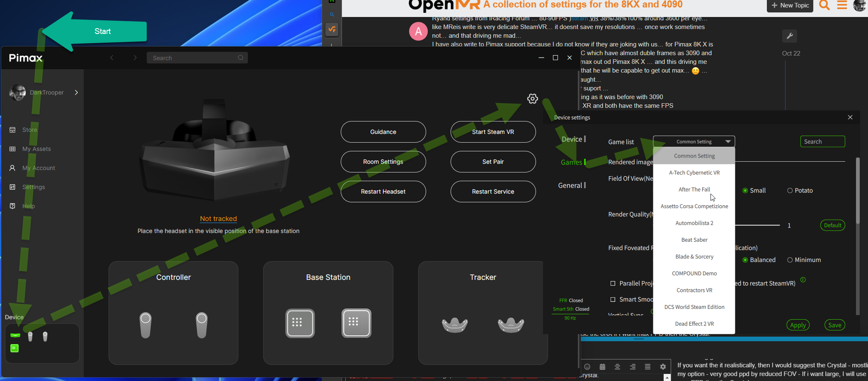Click the wrench icon beside the post

tap(790, 36)
